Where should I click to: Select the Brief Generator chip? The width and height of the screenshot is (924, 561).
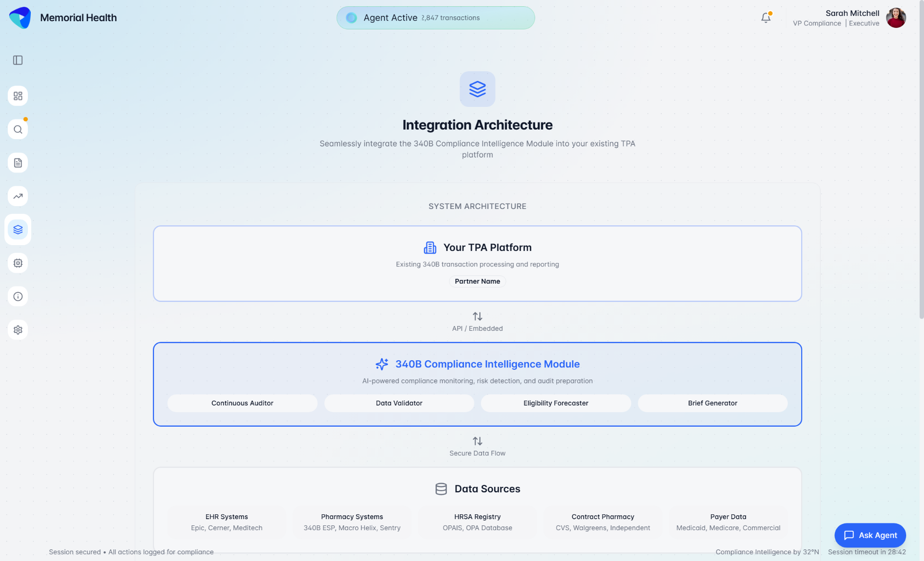point(713,403)
